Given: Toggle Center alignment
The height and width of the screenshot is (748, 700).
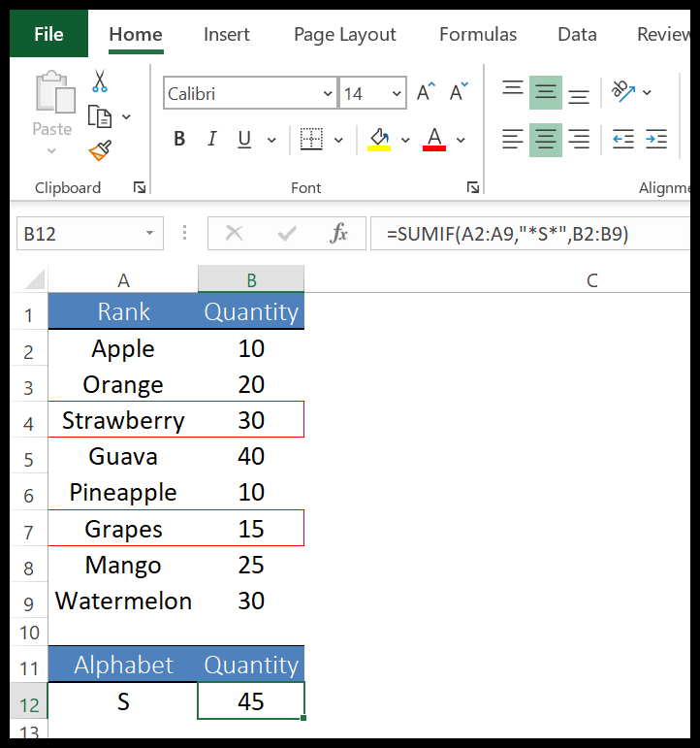Looking at the screenshot, I should (x=546, y=140).
